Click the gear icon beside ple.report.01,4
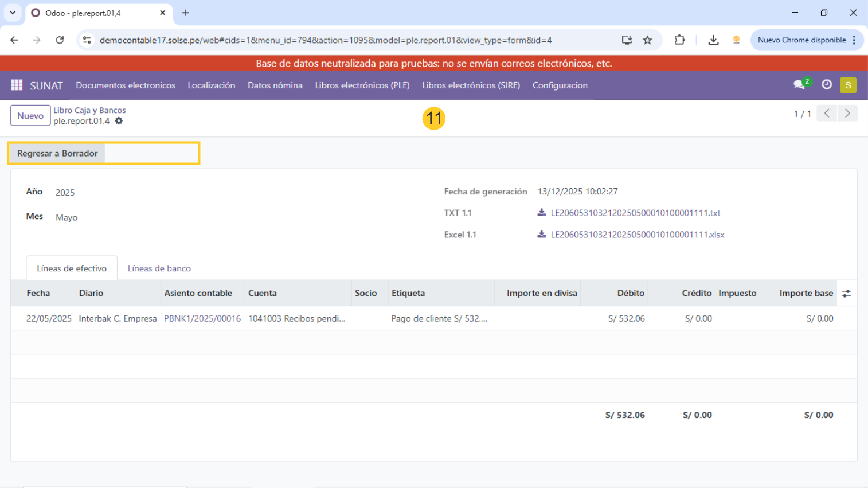This screenshot has height=488, width=868. tap(119, 121)
